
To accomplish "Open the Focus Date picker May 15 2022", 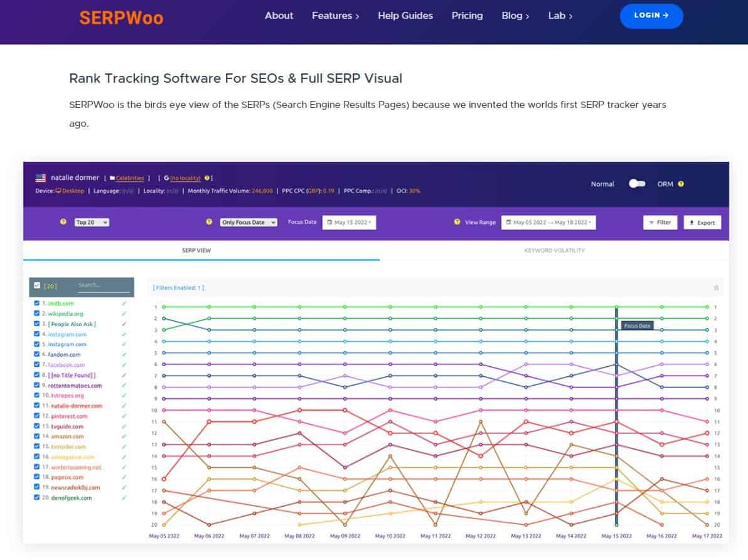I will (349, 222).
